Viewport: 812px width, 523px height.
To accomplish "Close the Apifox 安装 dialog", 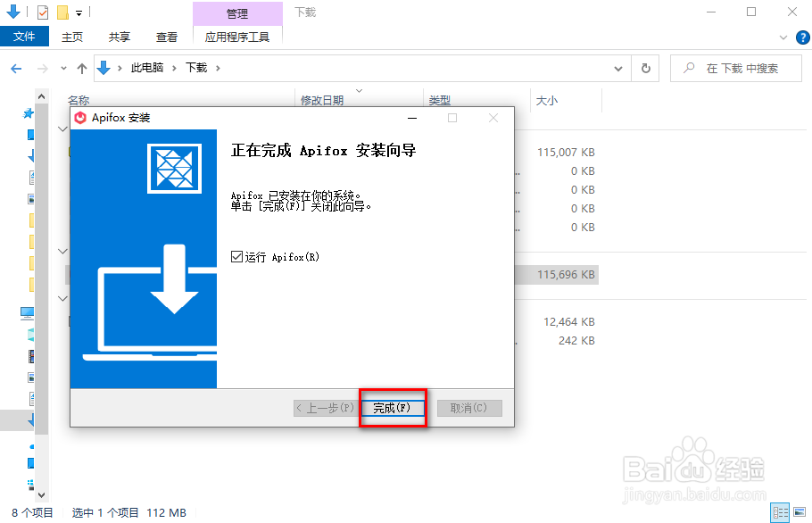I will coord(493,118).
